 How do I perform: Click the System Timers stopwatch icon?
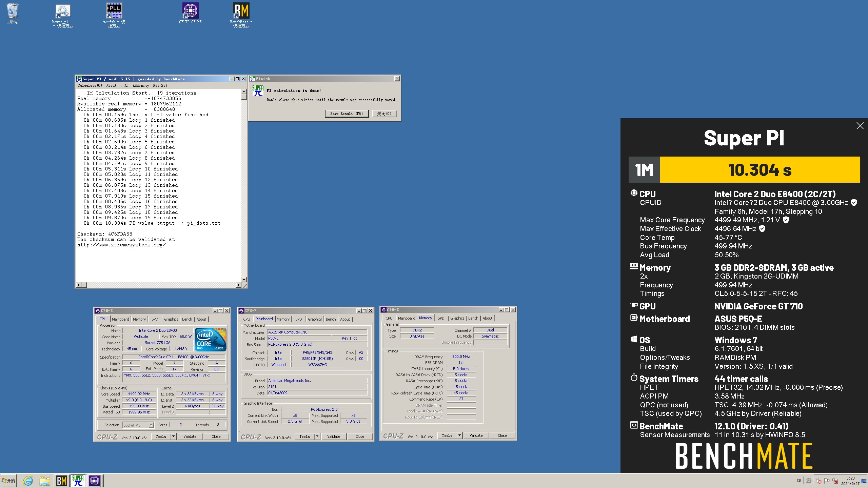tap(634, 378)
